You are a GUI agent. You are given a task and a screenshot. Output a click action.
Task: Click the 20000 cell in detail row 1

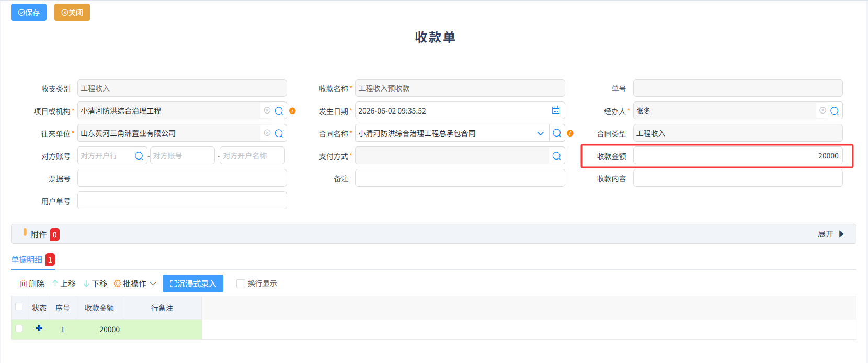point(99,330)
